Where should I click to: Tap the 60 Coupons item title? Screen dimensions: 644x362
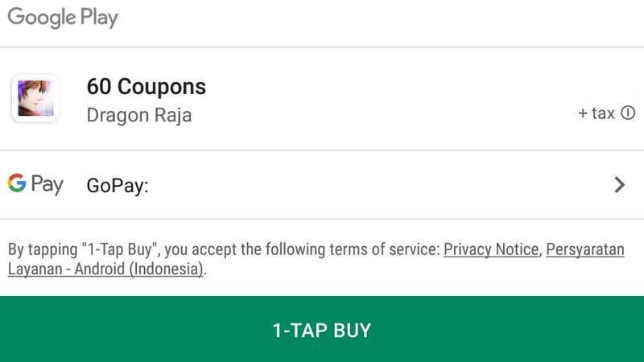pyautogui.click(x=147, y=87)
